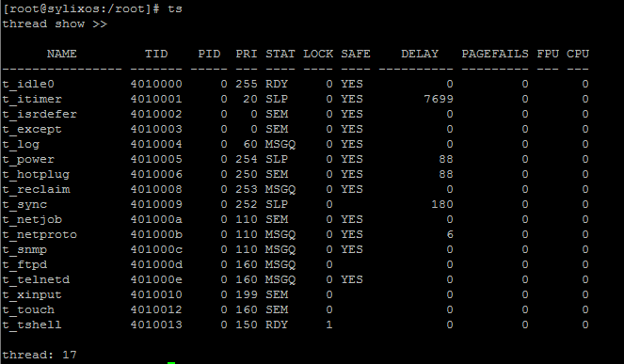Click MSGQ status of t_log

(x=280, y=145)
